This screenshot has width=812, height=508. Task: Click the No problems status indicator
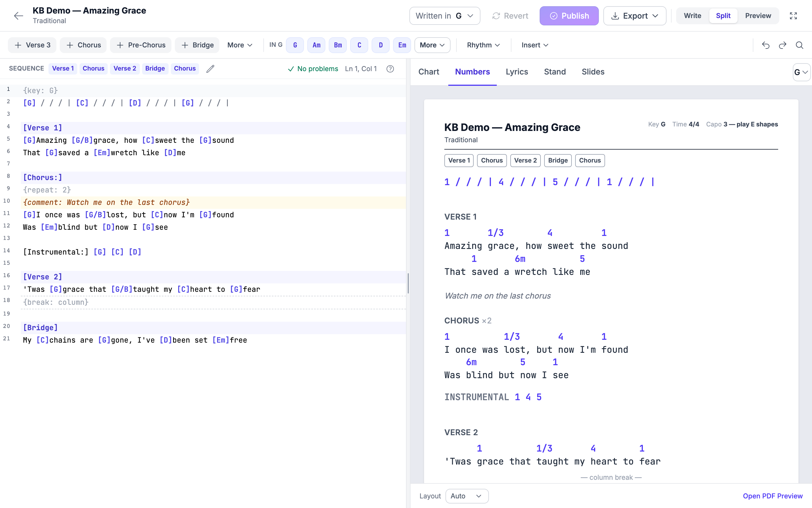pos(313,69)
